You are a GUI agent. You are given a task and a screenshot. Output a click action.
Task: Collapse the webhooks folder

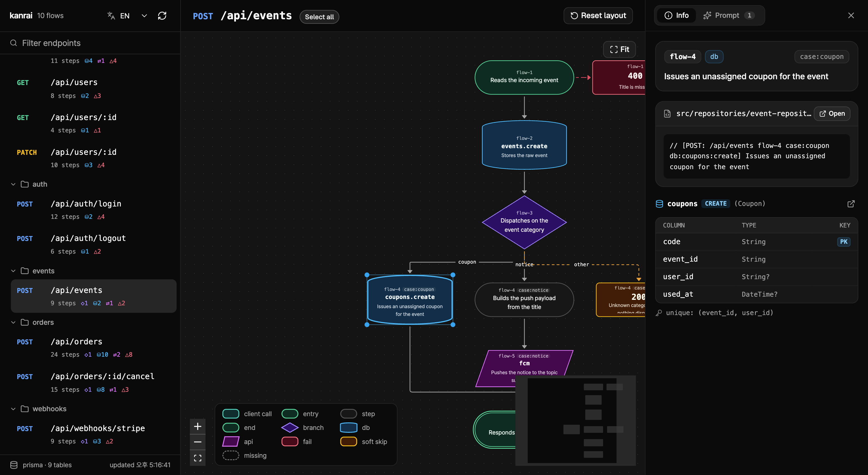13,409
